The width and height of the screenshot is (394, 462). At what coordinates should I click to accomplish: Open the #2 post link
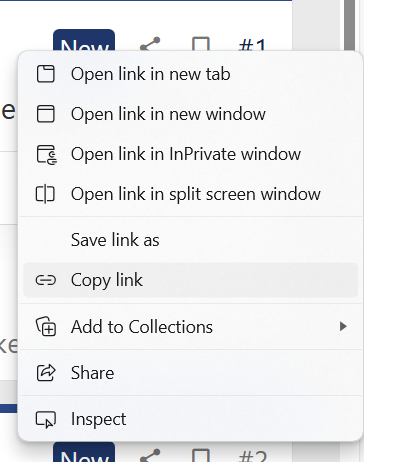click(253, 456)
